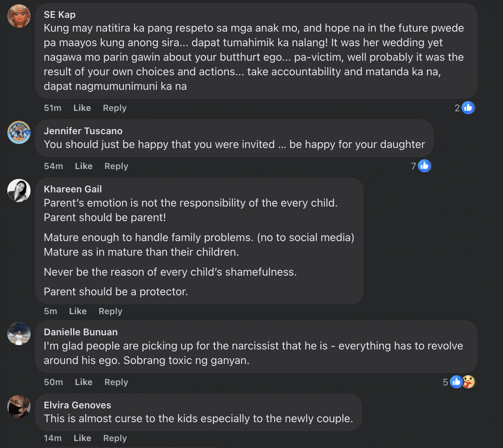Like SE Kap's comment

82,108
